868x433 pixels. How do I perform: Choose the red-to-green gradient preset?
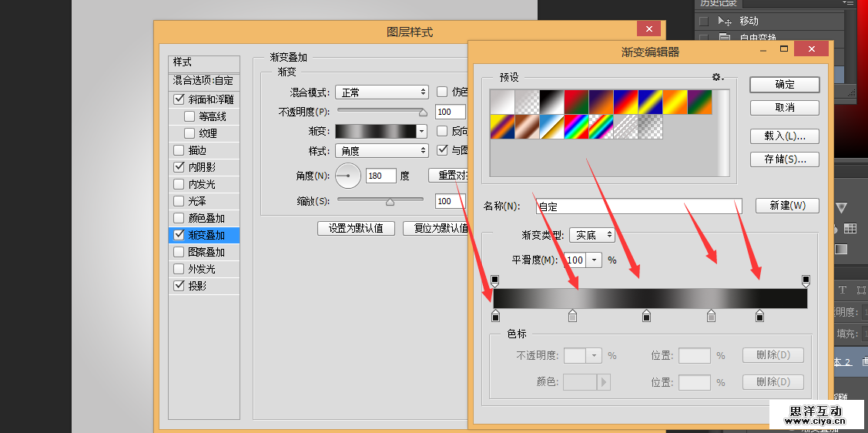(x=576, y=102)
